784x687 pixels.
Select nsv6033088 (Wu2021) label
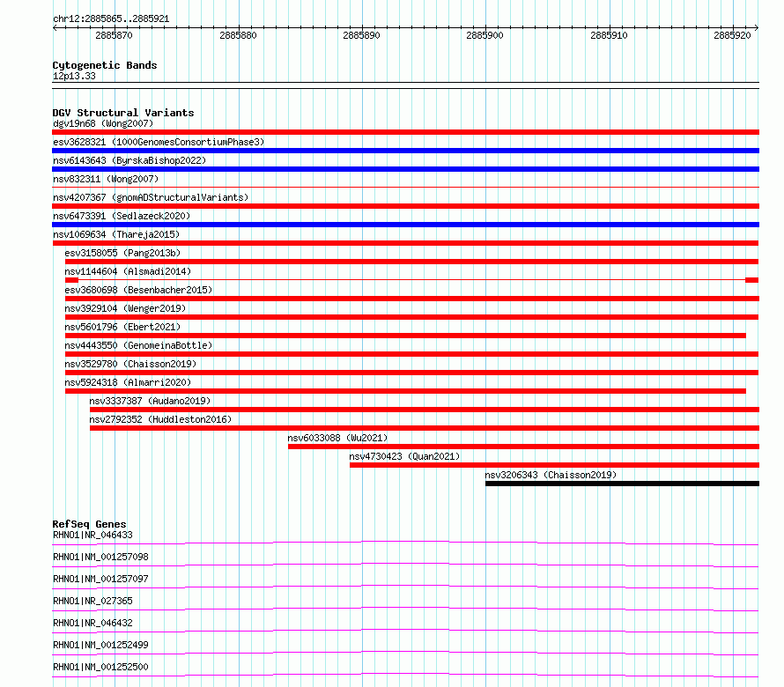(337, 438)
